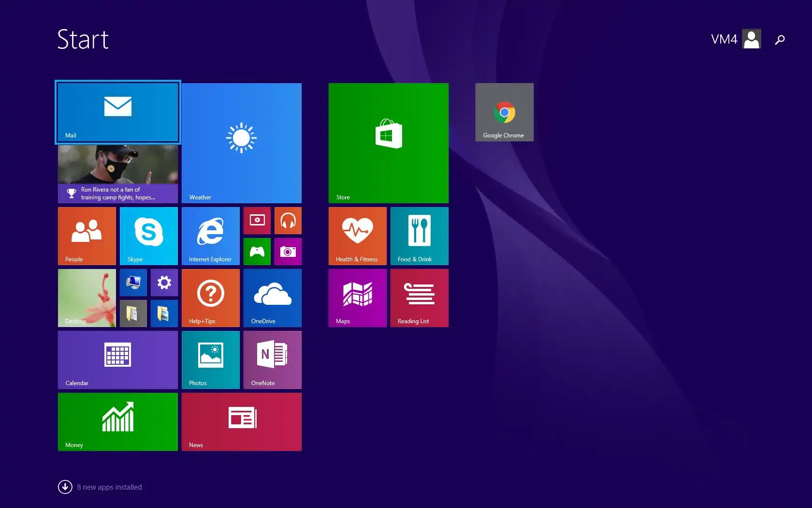Open Internet Explorer tile

[211, 236]
